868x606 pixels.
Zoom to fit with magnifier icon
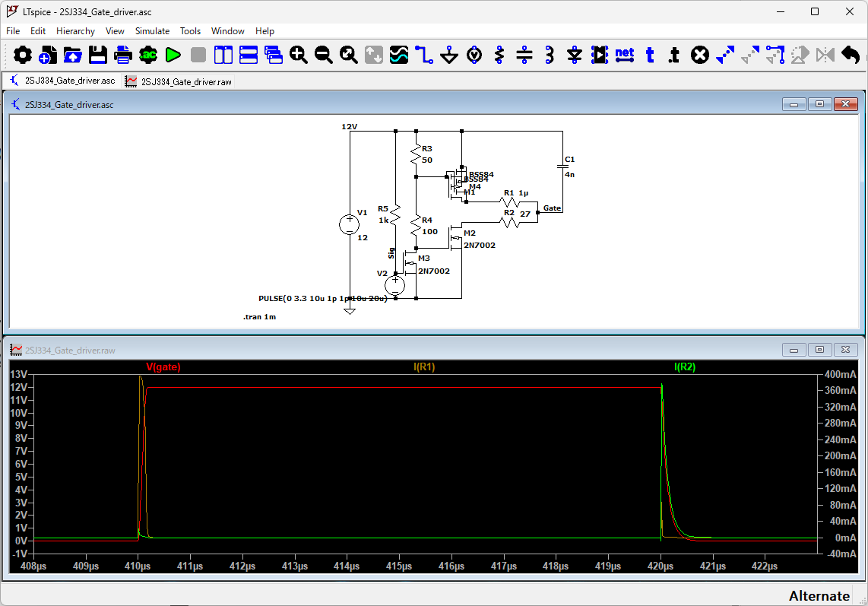tap(349, 55)
